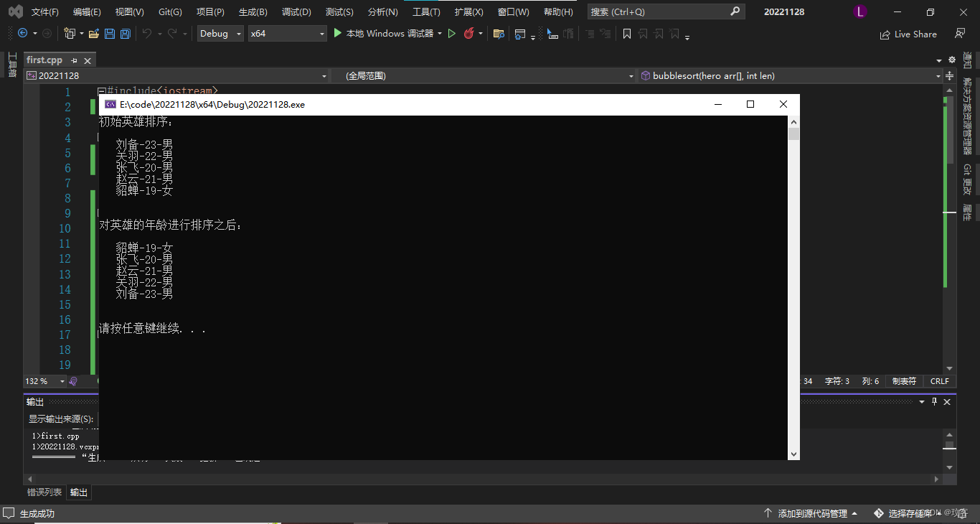Pin the output panel with the pushpin icon
980x524 pixels.
[934, 401]
